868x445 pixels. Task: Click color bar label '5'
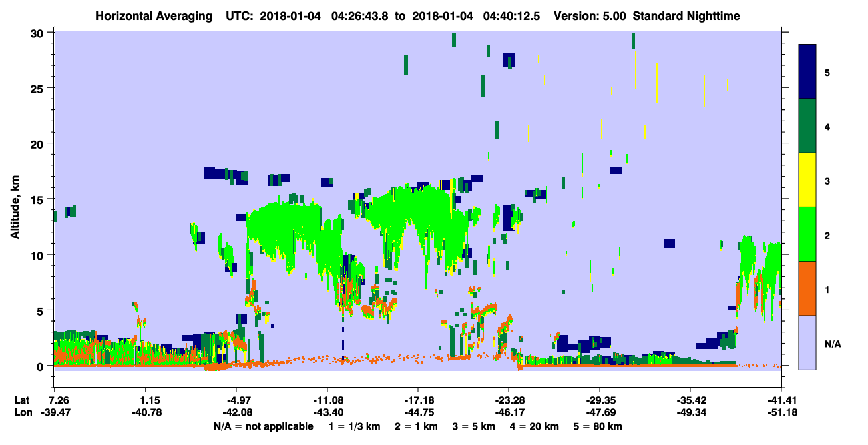point(827,72)
